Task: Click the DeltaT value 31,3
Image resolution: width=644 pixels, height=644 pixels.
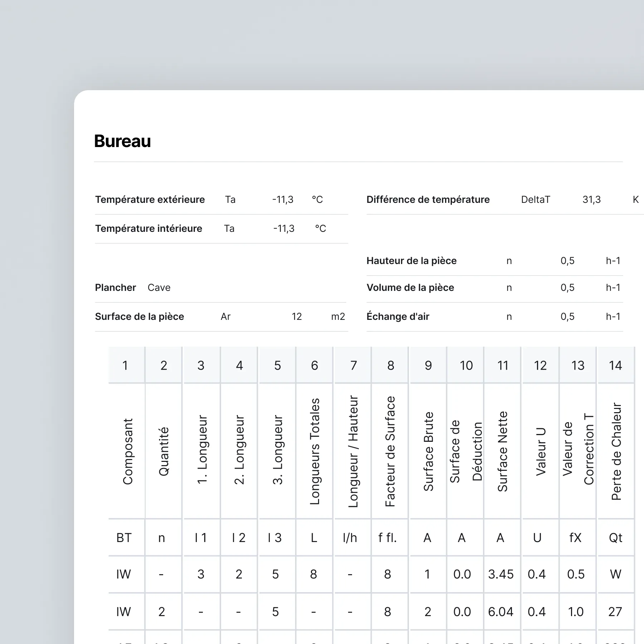Action: 591,199
